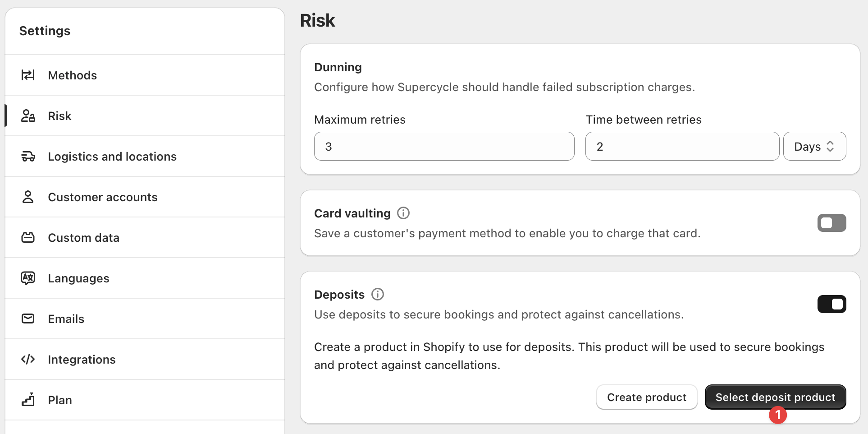Screen dimensions: 868x434
Task: Enable the Card vaulting toggle
Action: click(x=831, y=223)
